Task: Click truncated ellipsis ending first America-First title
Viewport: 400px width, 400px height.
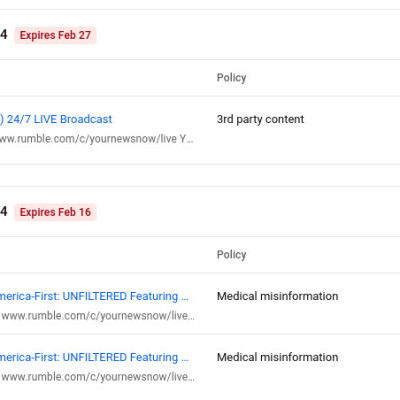Action: [185, 298]
